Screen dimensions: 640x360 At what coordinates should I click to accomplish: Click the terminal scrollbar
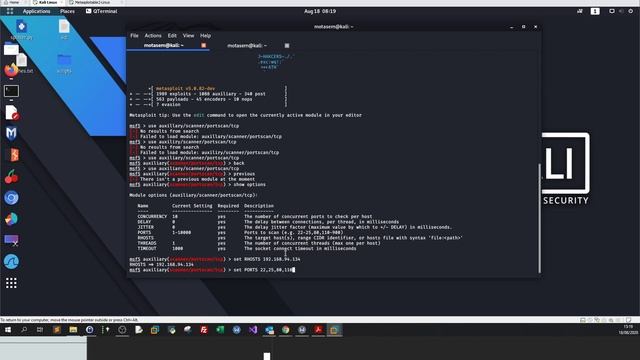click(x=539, y=218)
